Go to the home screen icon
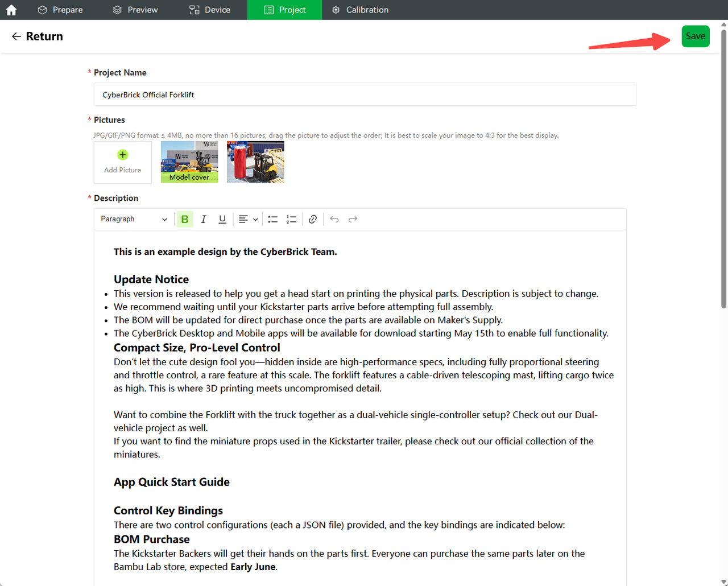 coord(11,10)
